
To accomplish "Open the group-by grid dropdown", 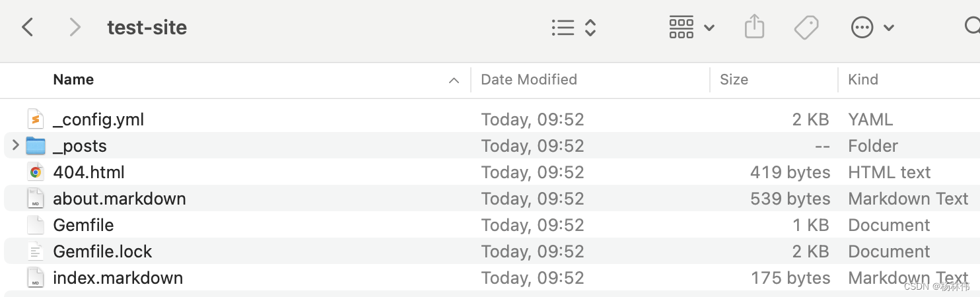I will [691, 27].
